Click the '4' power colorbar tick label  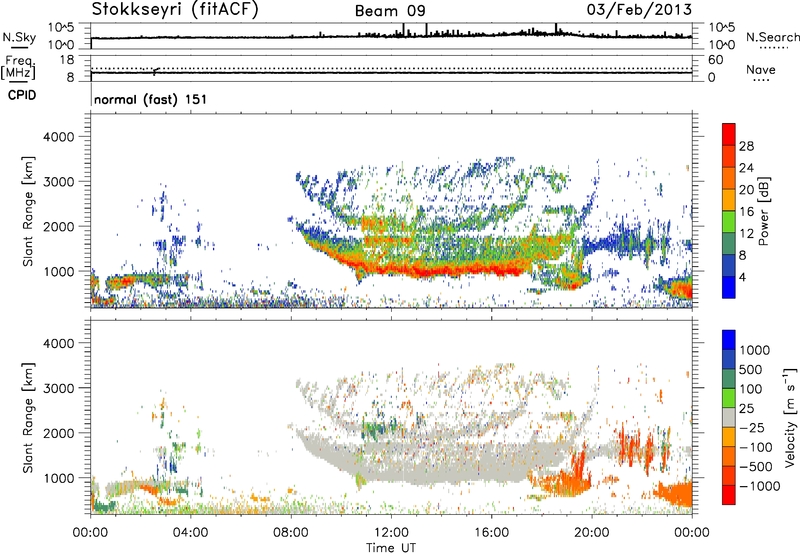742,277
